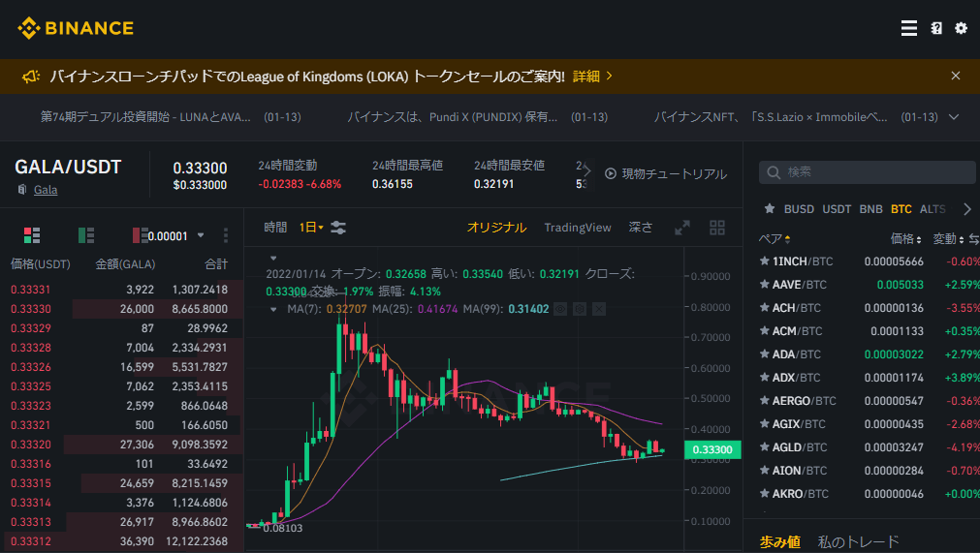Favorite the AERGO/BTC pair star
This screenshot has height=553, width=980.
pos(764,400)
